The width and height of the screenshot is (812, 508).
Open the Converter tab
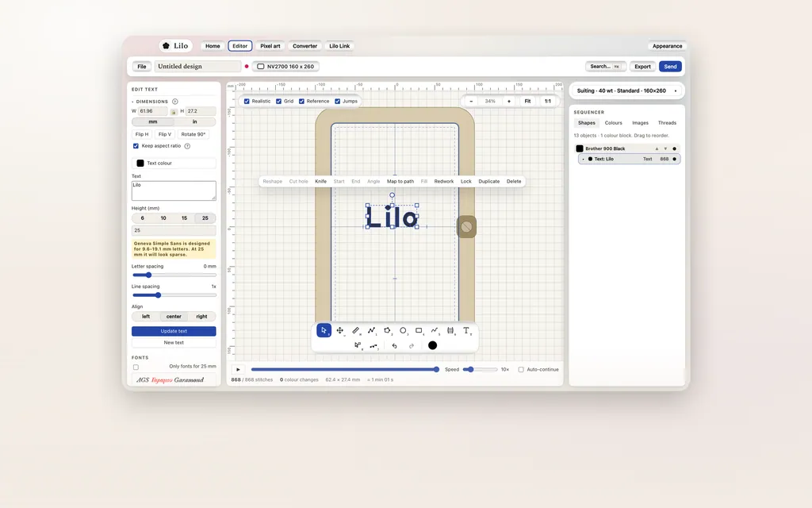point(304,46)
